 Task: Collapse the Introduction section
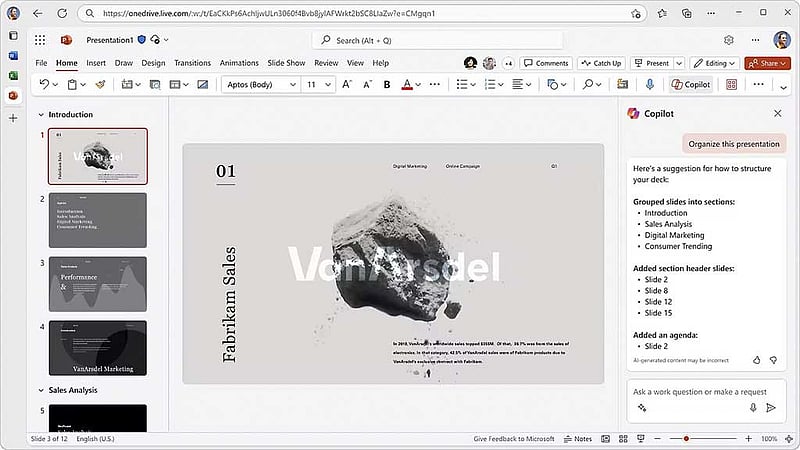point(41,115)
